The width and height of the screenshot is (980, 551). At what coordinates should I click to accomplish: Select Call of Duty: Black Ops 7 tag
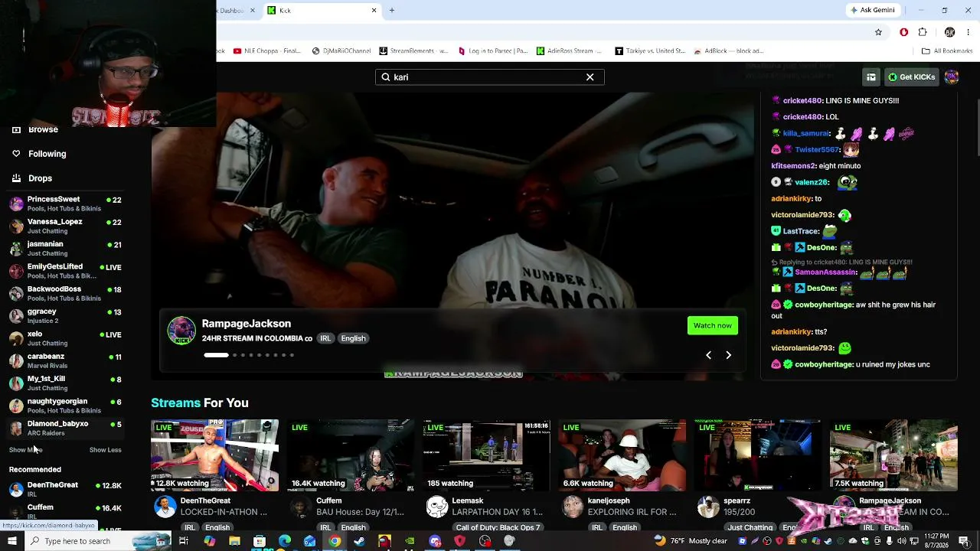click(x=498, y=527)
